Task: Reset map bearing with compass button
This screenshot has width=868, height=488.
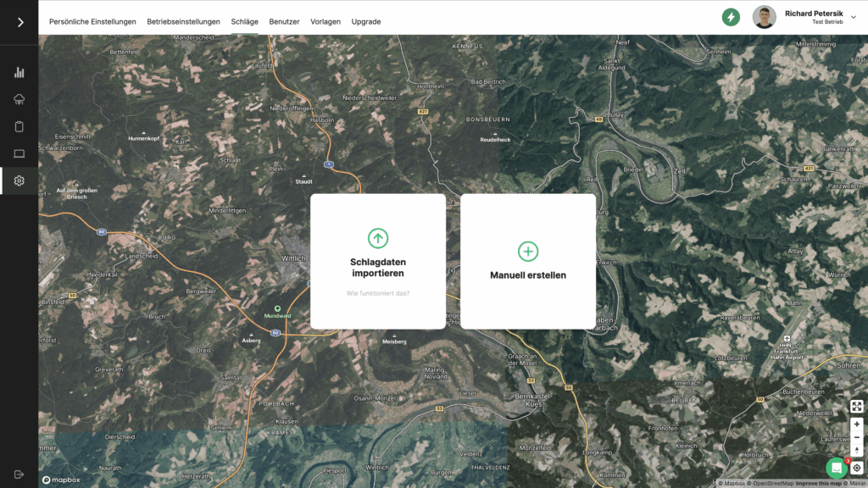Action: pyautogui.click(x=856, y=451)
